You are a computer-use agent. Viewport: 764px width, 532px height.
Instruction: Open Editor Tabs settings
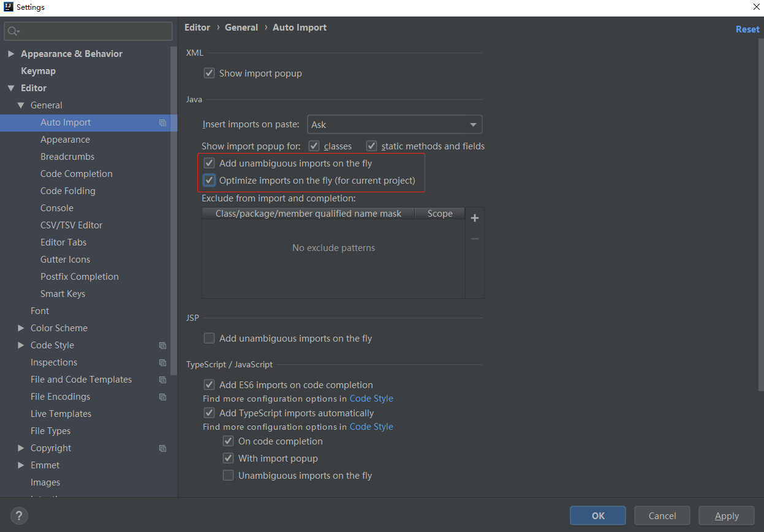tap(64, 242)
